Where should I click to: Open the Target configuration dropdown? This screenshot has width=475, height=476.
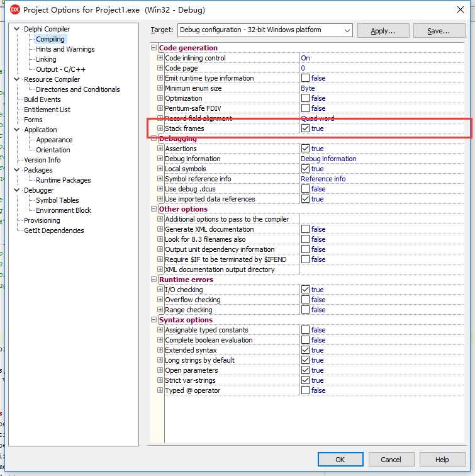click(347, 30)
